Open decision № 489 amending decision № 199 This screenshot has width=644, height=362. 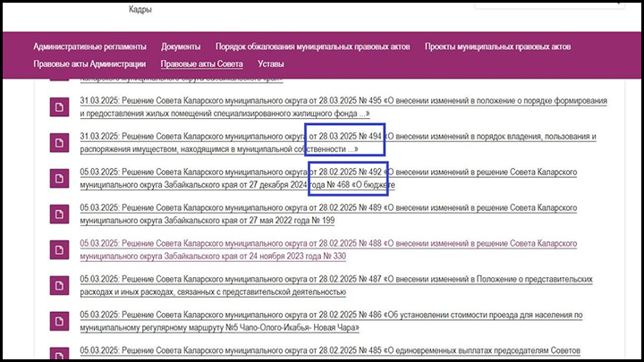pos(328,214)
